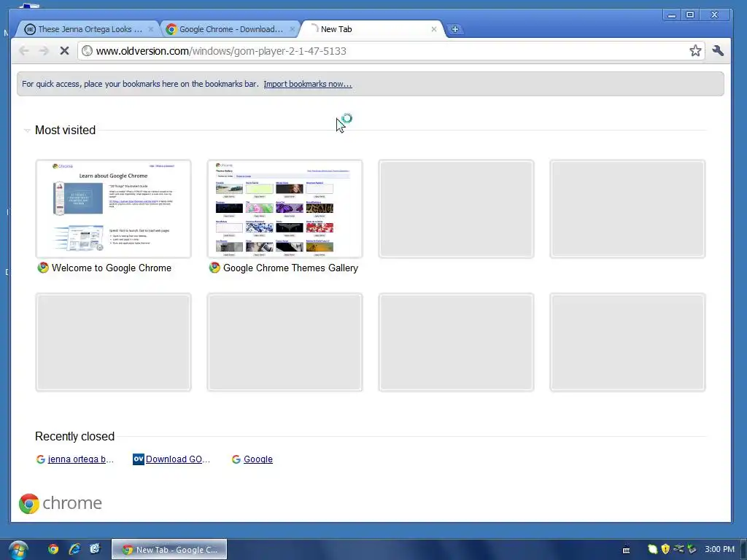Close the Google Chrome Download tab

[293, 29]
